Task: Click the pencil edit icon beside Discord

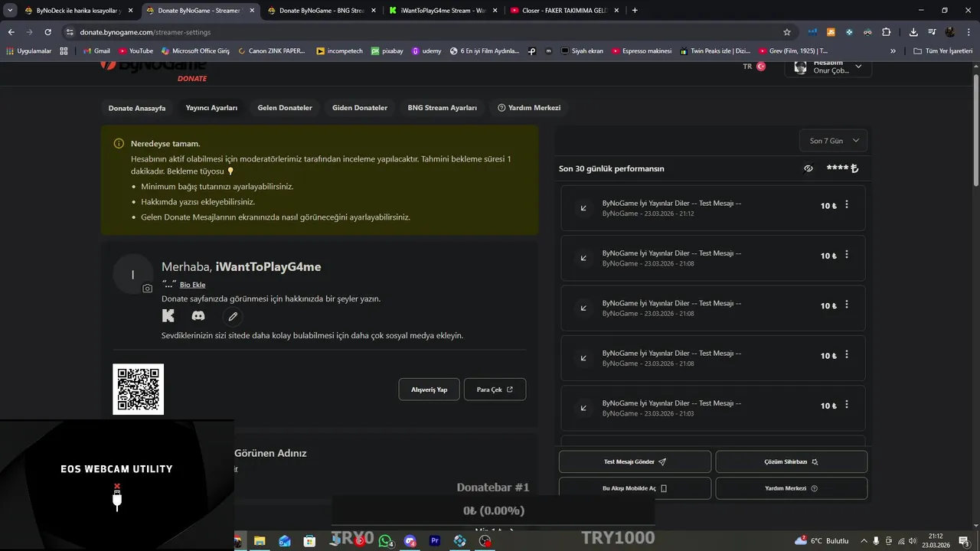Action: (x=233, y=316)
